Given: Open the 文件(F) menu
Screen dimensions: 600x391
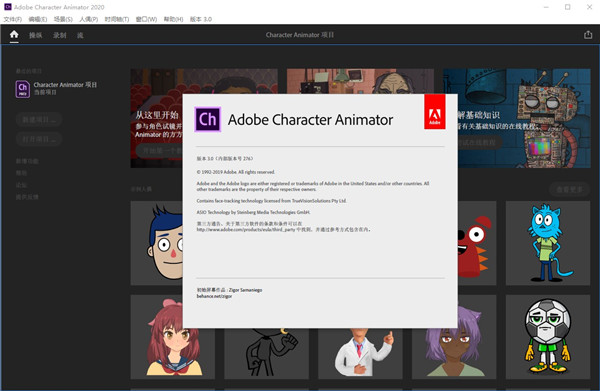Looking at the screenshot, I should pyautogui.click(x=13, y=19).
